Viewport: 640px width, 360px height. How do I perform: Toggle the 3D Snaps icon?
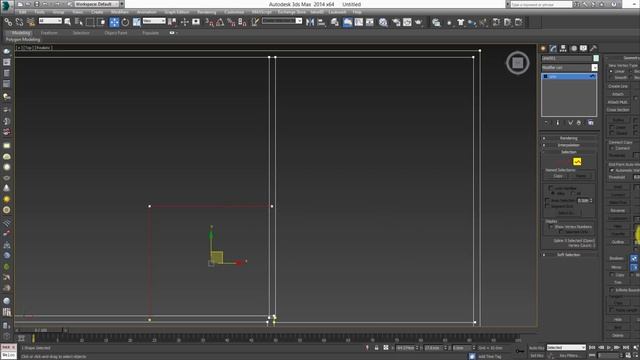click(x=209, y=22)
